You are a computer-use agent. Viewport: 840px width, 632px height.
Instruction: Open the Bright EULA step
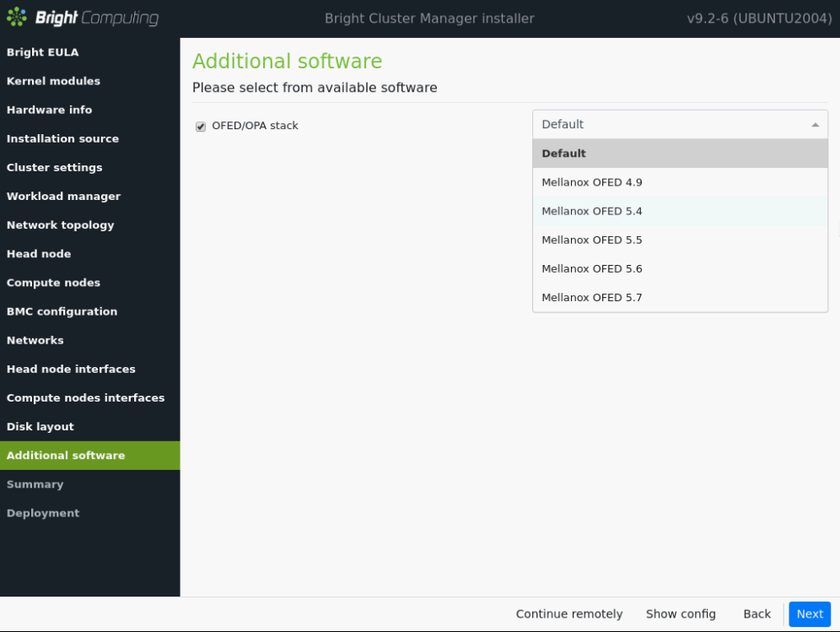click(x=90, y=52)
